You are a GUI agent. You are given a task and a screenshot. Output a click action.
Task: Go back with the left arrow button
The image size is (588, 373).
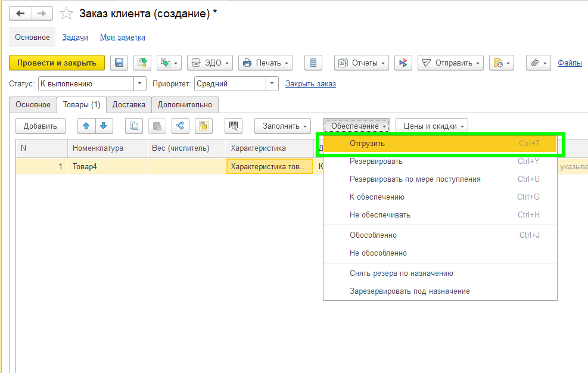click(20, 14)
